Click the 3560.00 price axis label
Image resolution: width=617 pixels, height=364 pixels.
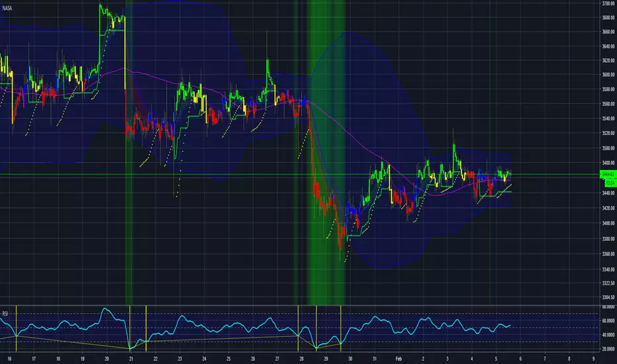click(x=608, y=105)
